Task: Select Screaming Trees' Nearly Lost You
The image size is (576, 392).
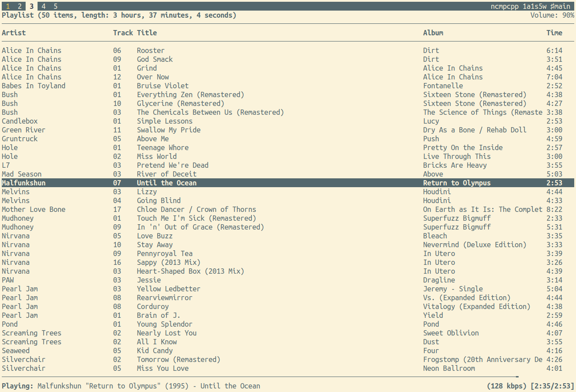Action: pos(167,333)
